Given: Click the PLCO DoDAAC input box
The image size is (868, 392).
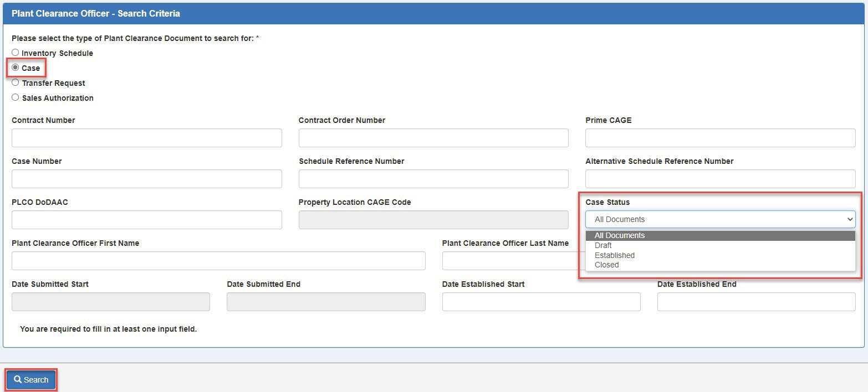Looking at the screenshot, I should [x=146, y=219].
